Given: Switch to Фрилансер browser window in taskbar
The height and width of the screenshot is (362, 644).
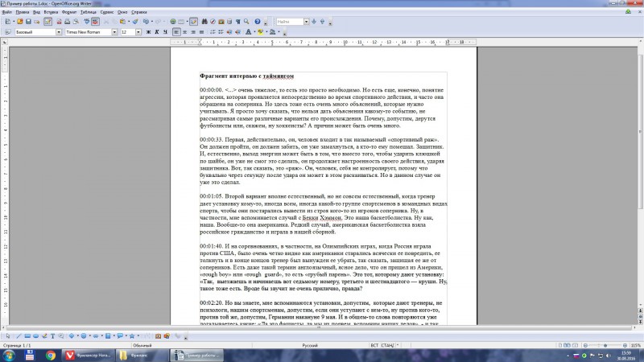Looking at the screenshot, I should [88, 355].
